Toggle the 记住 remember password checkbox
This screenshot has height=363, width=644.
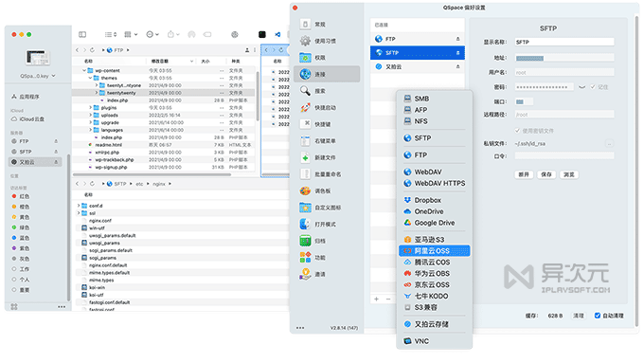click(593, 87)
